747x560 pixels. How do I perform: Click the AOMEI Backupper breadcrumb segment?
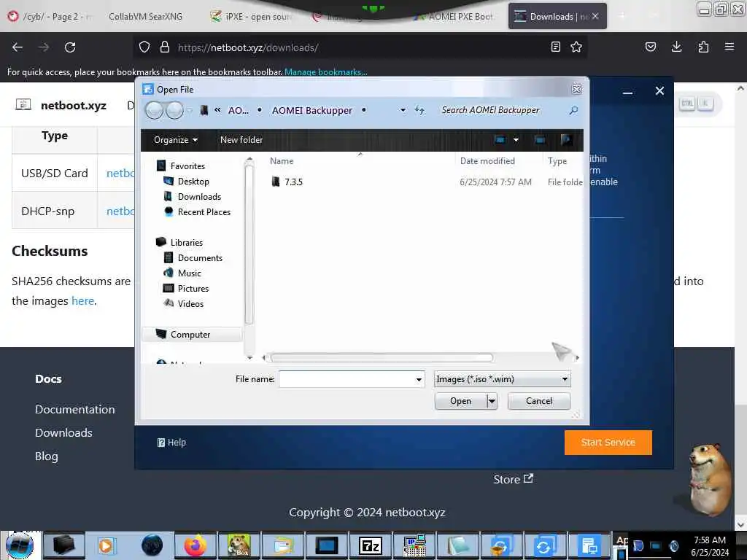[x=312, y=110]
